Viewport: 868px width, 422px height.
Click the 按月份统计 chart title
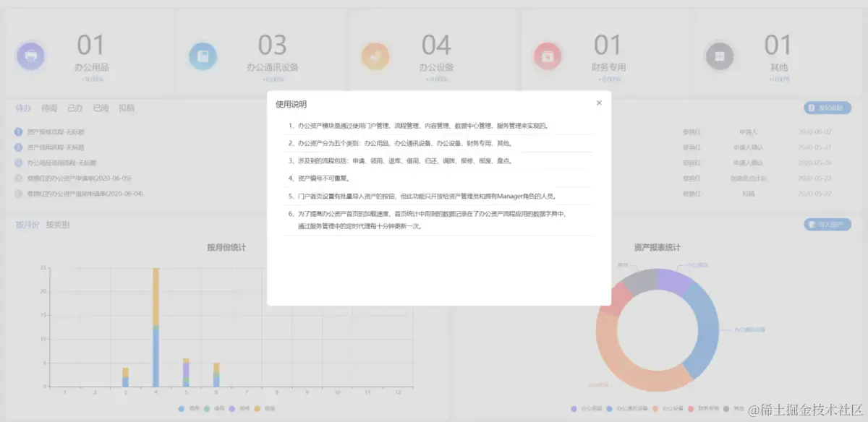pyautogui.click(x=226, y=248)
